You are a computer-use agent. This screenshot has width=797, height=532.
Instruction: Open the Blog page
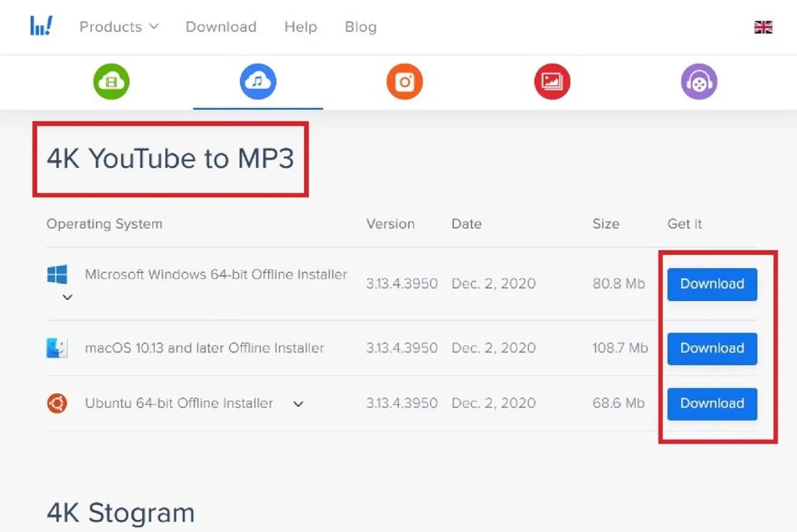click(x=360, y=27)
